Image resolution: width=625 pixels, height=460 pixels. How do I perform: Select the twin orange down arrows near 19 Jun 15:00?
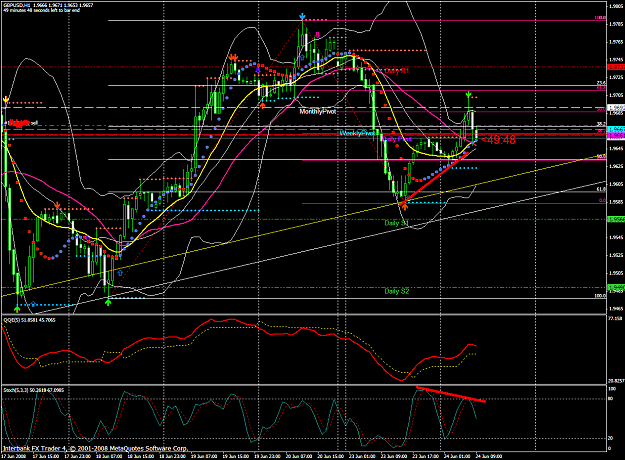234,58
